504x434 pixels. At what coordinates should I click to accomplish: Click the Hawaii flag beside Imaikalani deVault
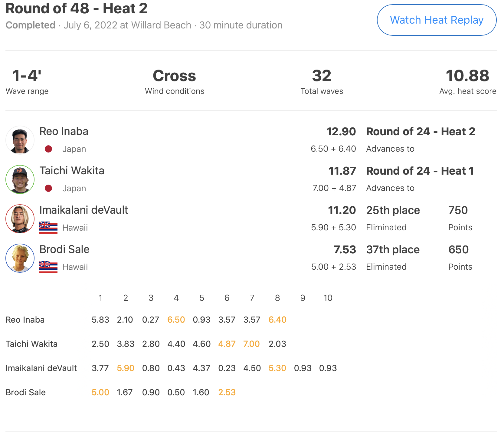(x=48, y=228)
